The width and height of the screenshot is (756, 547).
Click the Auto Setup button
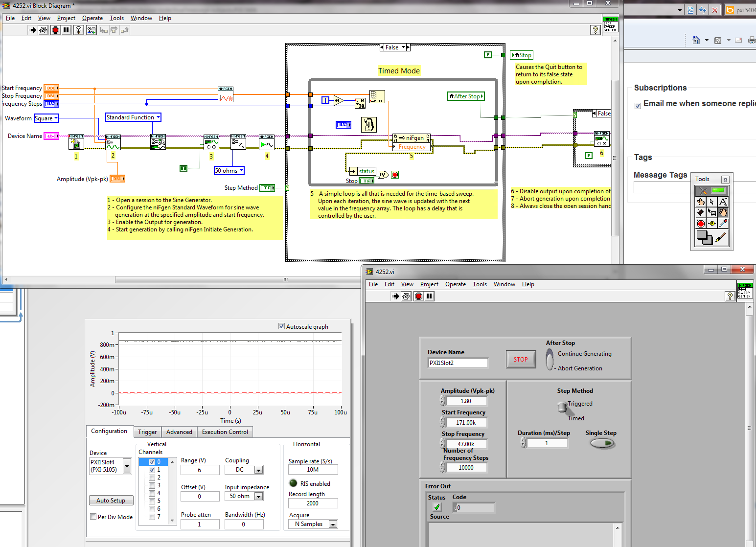(x=111, y=501)
